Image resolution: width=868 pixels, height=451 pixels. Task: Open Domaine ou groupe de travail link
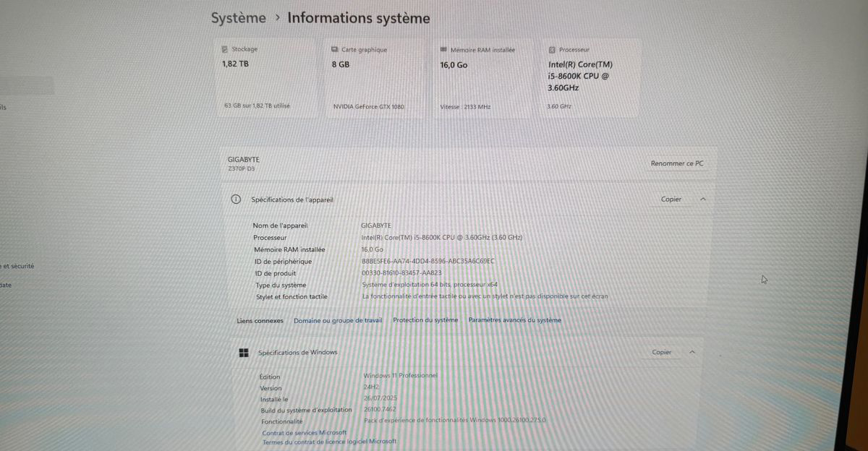[338, 320]
